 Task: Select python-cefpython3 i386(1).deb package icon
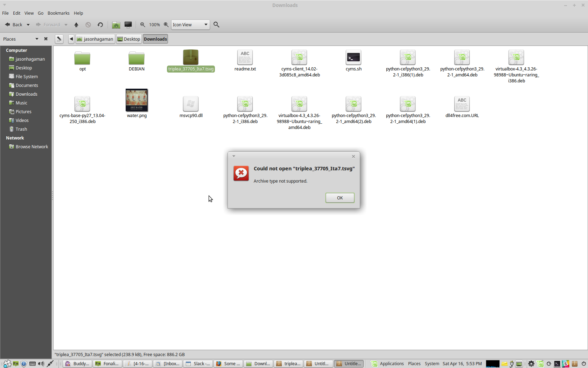(408, 57)
